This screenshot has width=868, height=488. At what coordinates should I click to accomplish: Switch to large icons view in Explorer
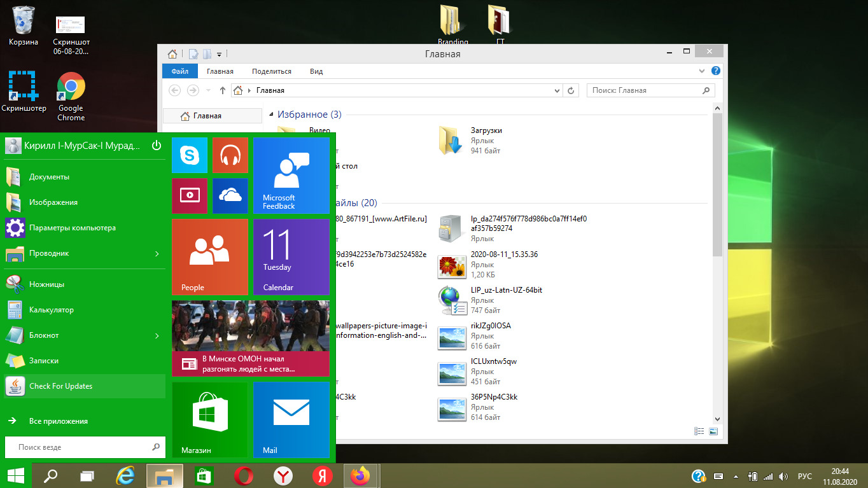[713, 431]
